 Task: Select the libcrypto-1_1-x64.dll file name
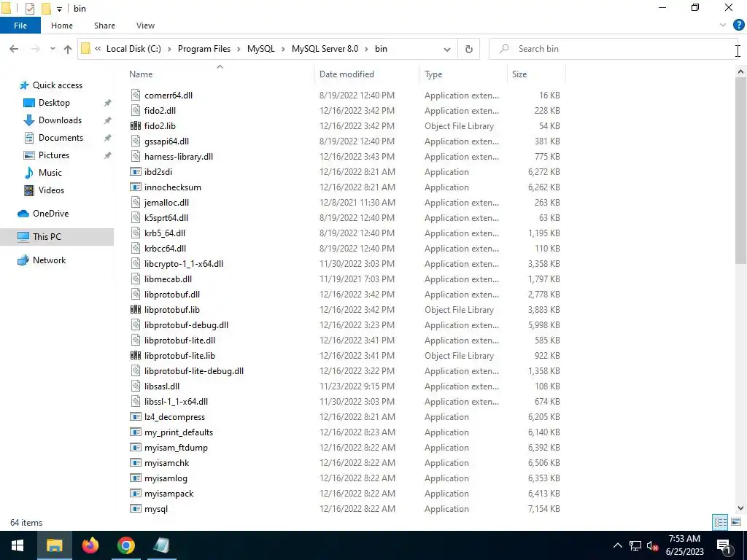183,264
